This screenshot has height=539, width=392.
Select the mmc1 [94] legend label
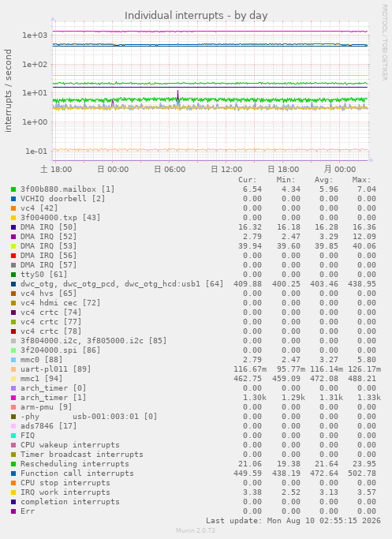point(42,379)
